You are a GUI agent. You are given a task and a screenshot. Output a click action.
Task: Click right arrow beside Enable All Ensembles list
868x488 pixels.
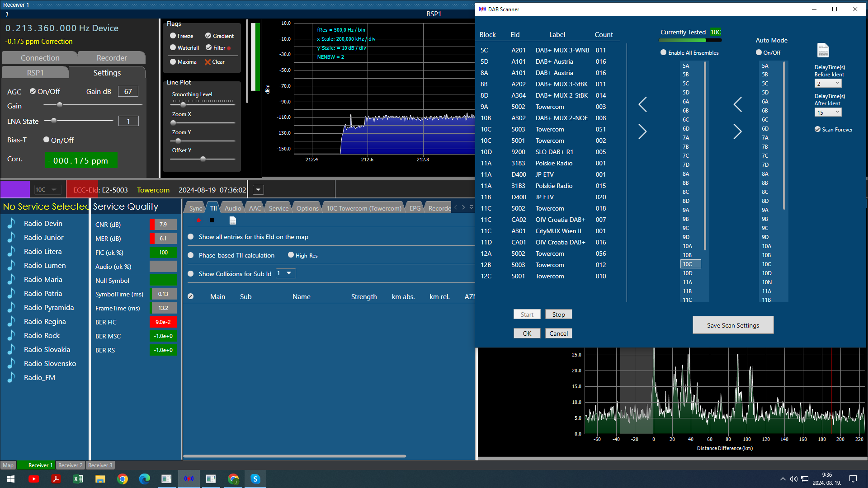pos(642,131)
